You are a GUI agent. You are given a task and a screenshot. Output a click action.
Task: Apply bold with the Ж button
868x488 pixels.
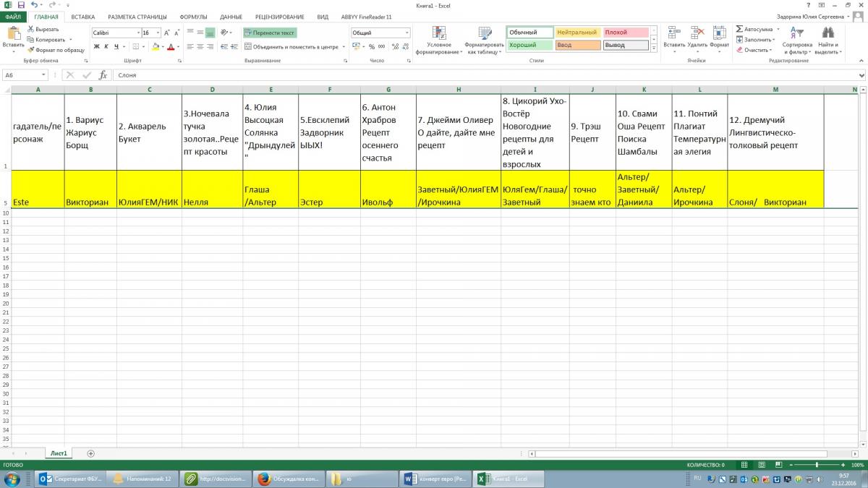click(96, 47)
